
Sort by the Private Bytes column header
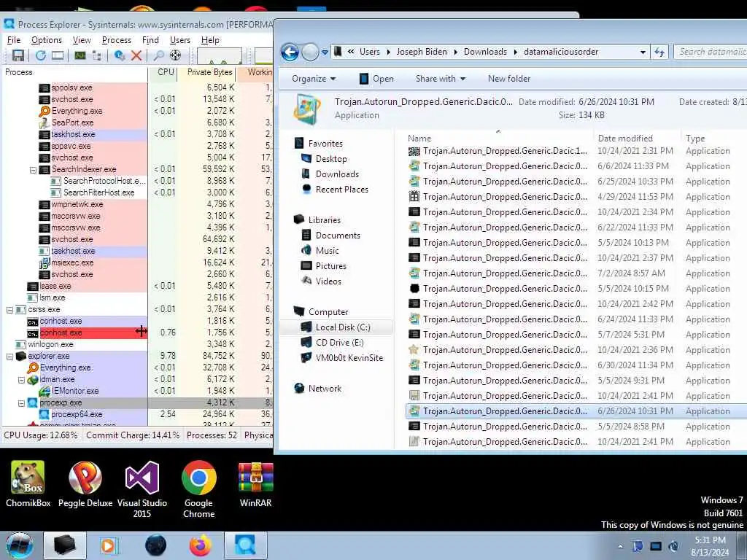click(x=209, y=72)
